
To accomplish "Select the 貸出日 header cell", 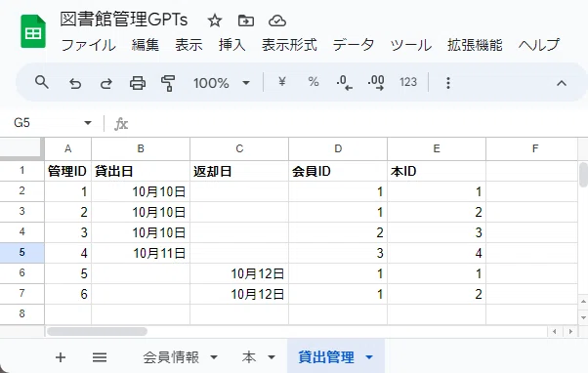I will click(141, 171).
